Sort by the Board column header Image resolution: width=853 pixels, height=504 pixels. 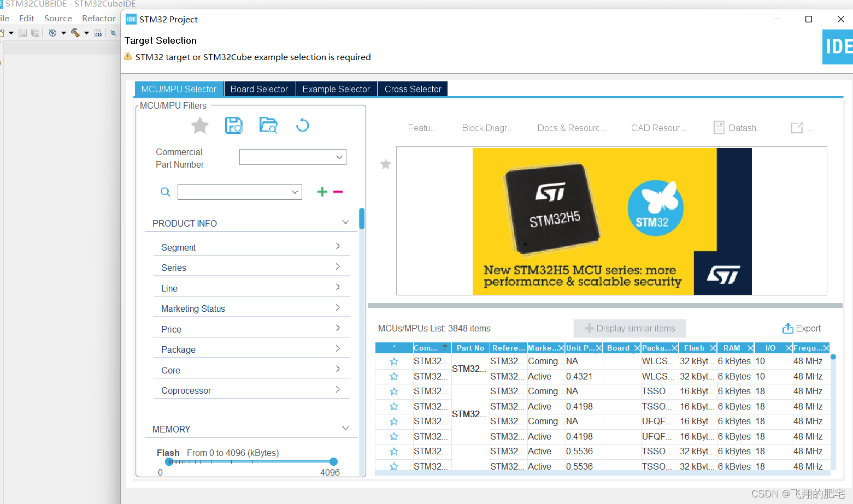[x=622, y=348]
